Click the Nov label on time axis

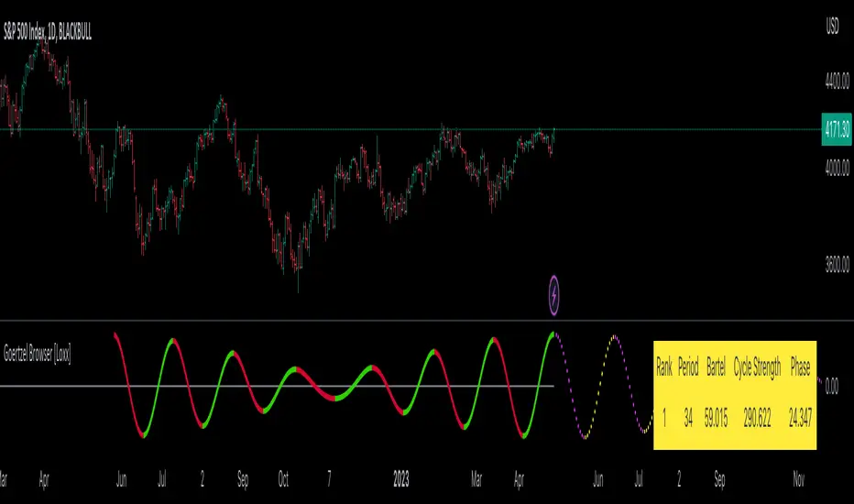click(798, 479)
